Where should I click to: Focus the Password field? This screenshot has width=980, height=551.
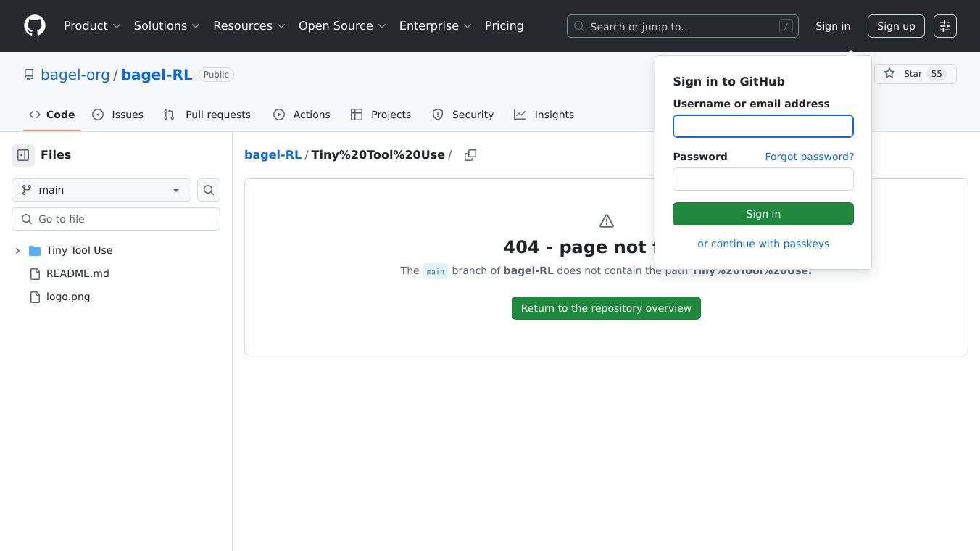pyautogui.click(x=763, y=179)
